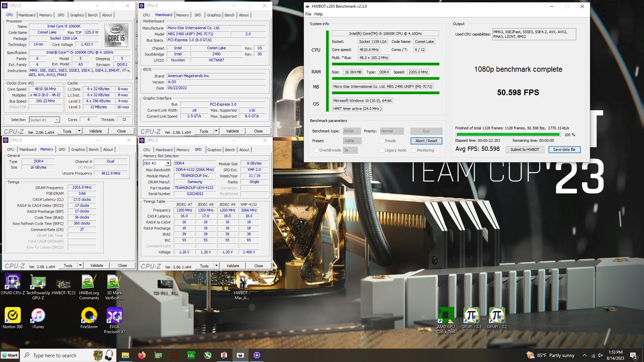Click the taskbar search box
The height and width of the screenshot is (362, 644).
[x=68, y=355]
